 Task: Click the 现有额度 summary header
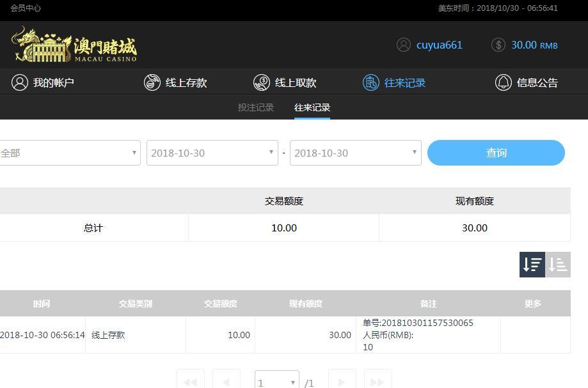coord(474,201)
